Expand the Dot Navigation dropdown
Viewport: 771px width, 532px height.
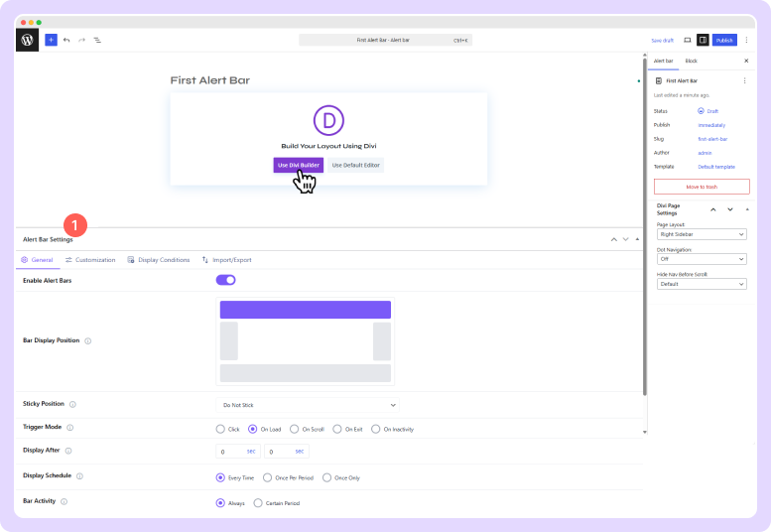(x=702, y=259)
